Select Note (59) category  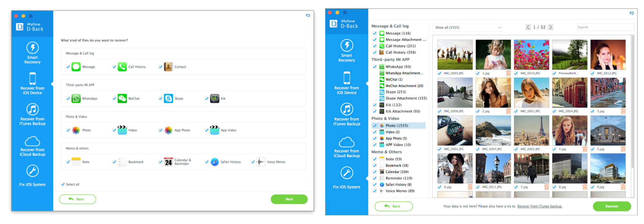click(394, 159)
